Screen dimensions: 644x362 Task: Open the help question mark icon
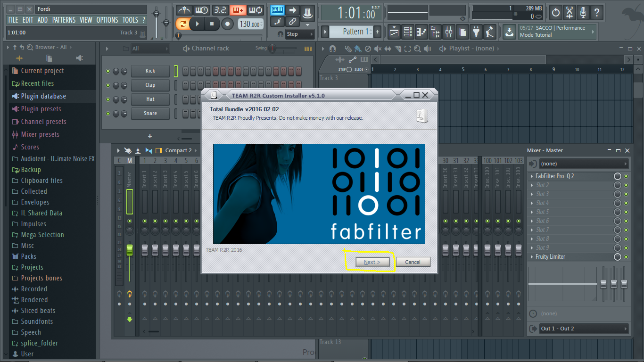(x=597, y=12)
